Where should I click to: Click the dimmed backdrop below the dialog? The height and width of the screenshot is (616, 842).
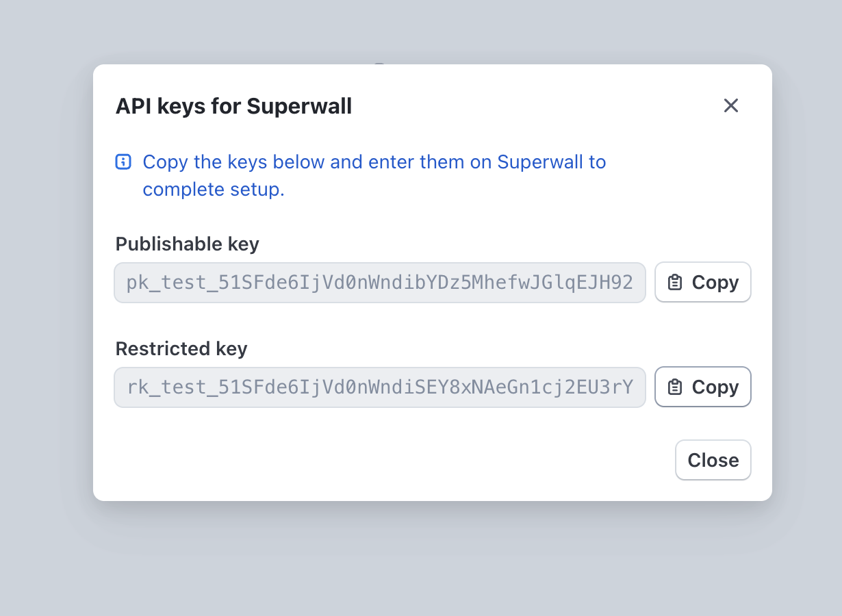(421, 561)
